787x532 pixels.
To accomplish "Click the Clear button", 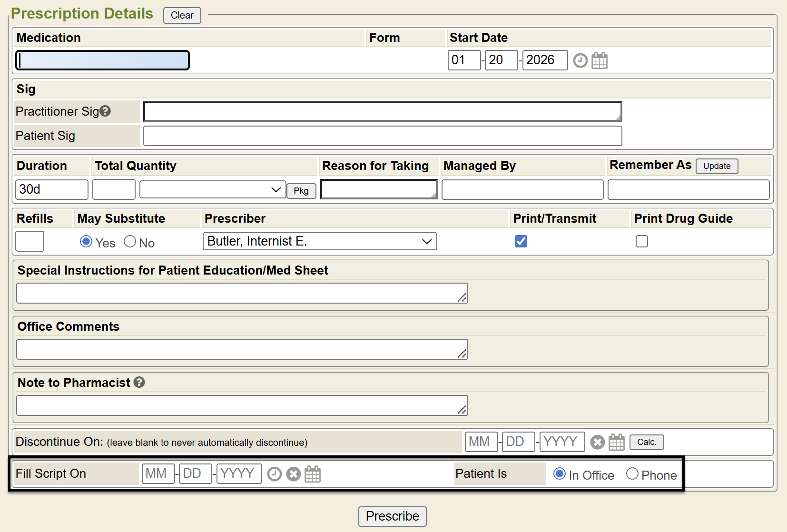I will pos(182,15).
